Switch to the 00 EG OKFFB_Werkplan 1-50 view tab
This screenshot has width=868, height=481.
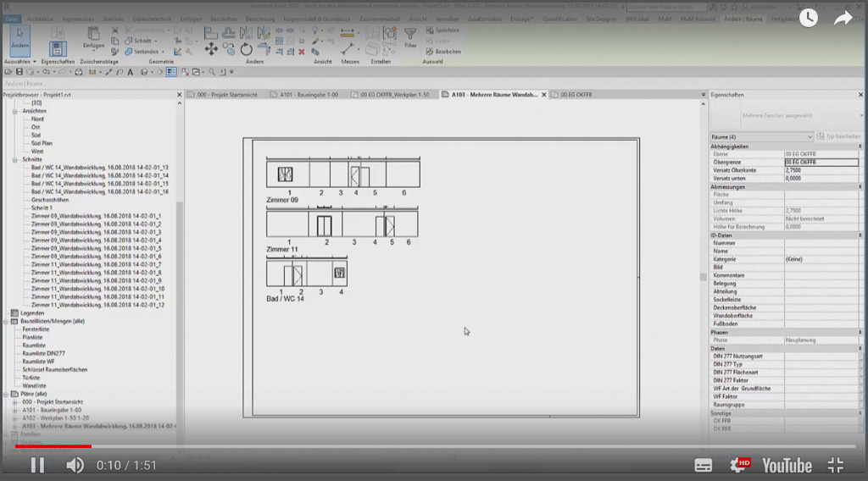click(x=395, y=95)
